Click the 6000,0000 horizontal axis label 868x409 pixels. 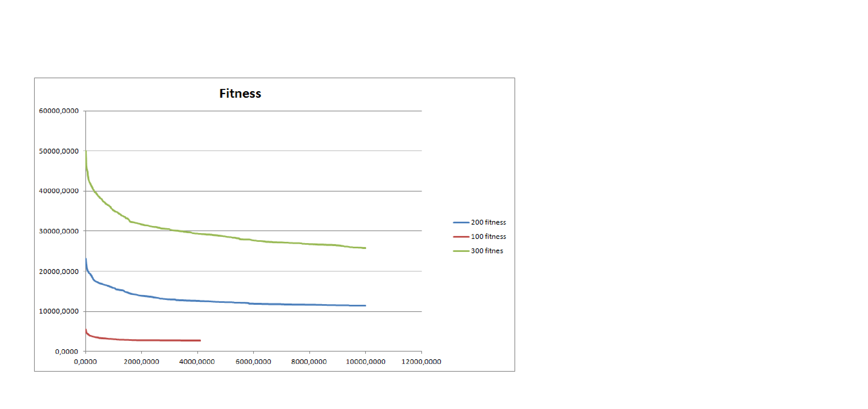pyautogui.click(x=253, y=362)
